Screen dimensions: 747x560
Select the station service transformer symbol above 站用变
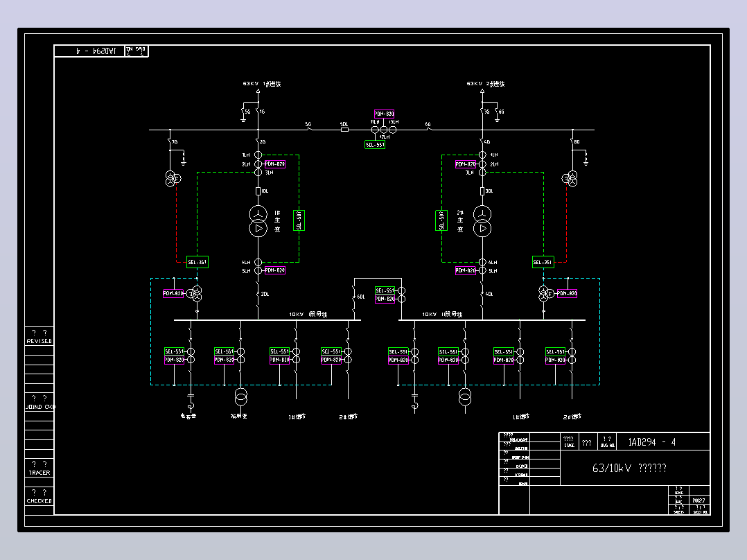tap(241, 396)
